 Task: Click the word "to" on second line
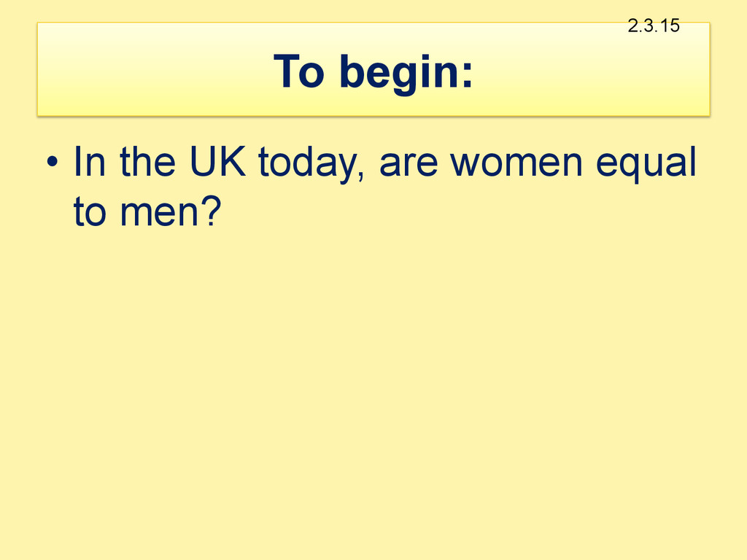pyautogui.click(x=90, y=211)
